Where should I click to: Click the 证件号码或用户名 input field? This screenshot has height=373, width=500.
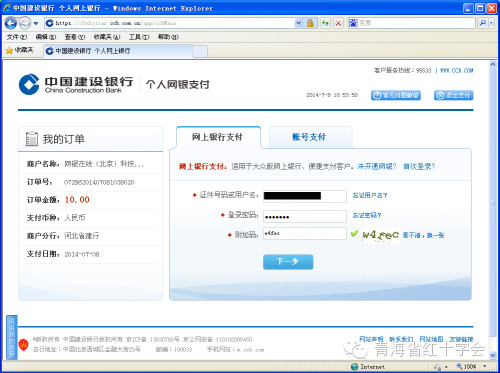[305, 196]
